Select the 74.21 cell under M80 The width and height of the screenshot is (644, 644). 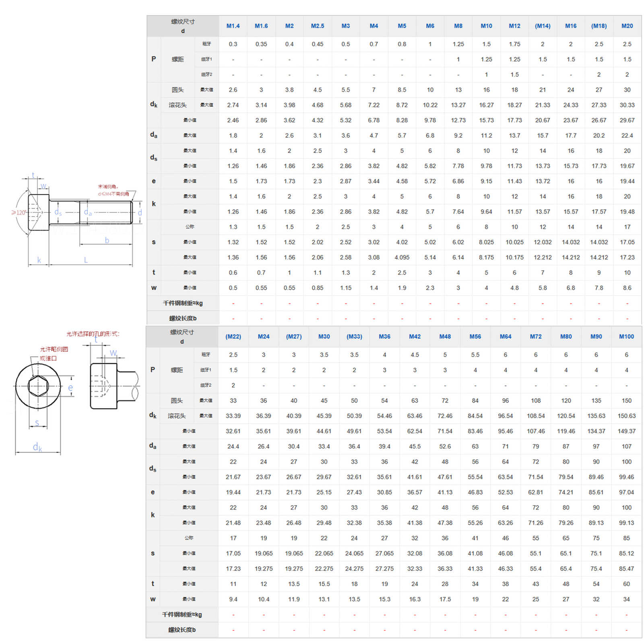coord(566,492)
